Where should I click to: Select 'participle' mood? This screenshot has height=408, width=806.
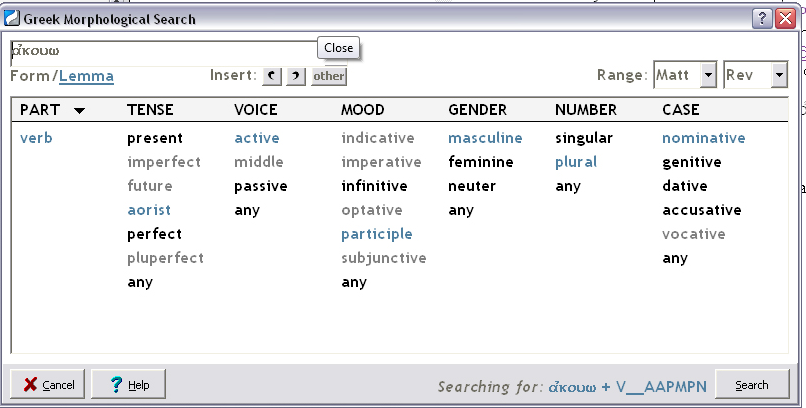coord(377,234)
